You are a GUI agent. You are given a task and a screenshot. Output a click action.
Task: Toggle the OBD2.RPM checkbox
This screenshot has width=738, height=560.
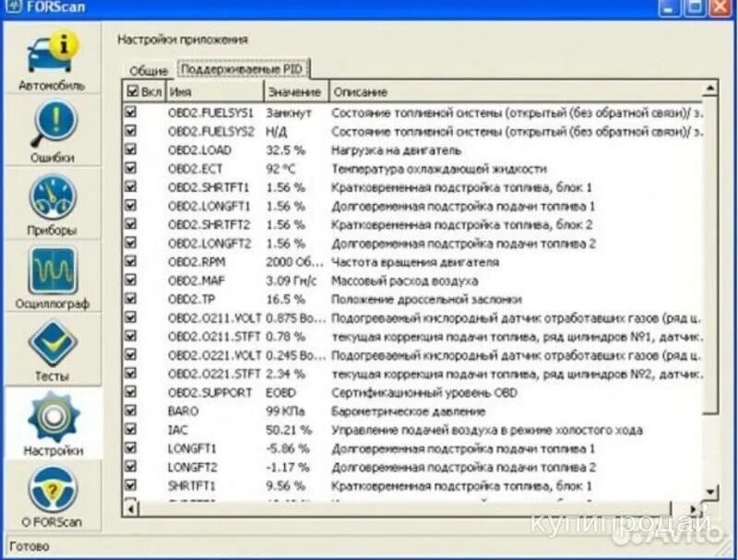(131, 262)
